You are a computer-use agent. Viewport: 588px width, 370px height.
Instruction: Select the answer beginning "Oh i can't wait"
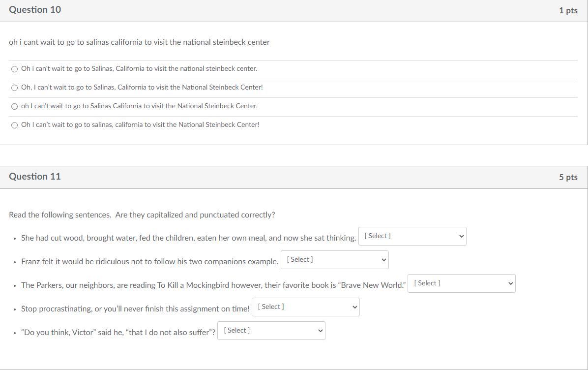pos(14,69)
